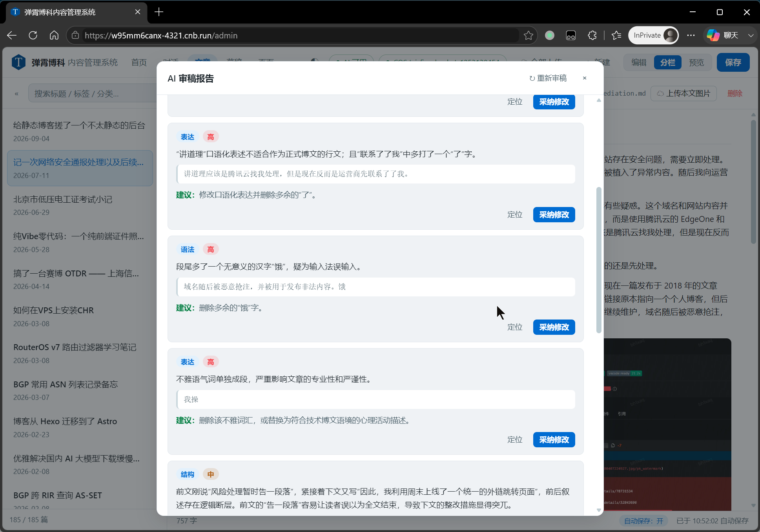The image size is (760, 532).
Task: Click the 弹霄博科 site logo
Action: (x=18, y=62)
